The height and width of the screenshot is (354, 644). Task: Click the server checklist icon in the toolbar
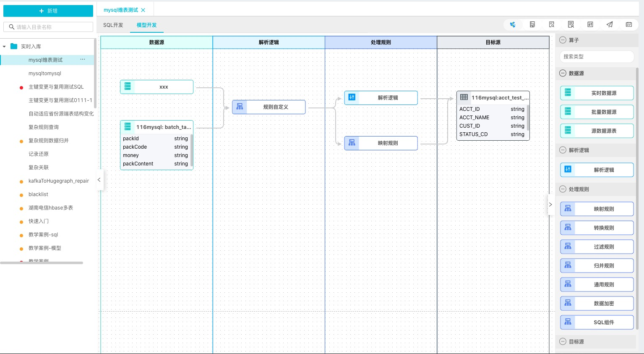point(532,25)
